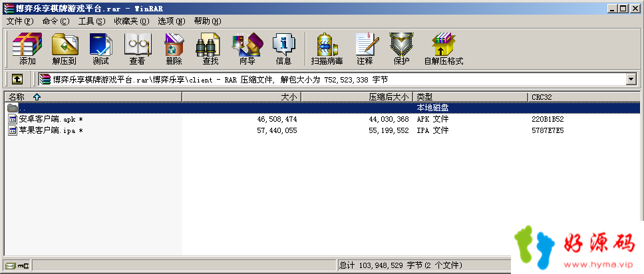This screenshot has width=644, height=274.
Task: Click the status bar total 总计 103,948,529 字节
Action: click(401, 265)
